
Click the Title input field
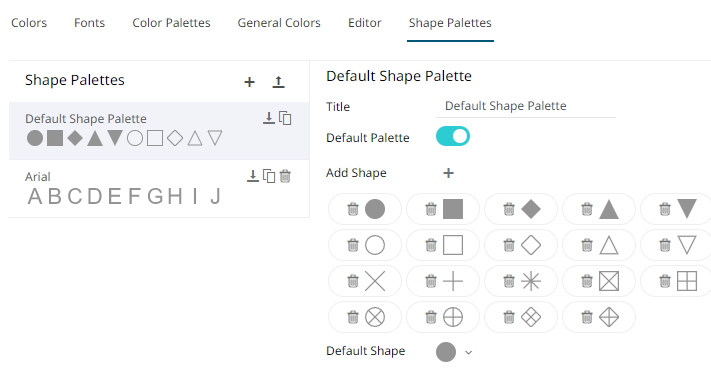(526, 106)
